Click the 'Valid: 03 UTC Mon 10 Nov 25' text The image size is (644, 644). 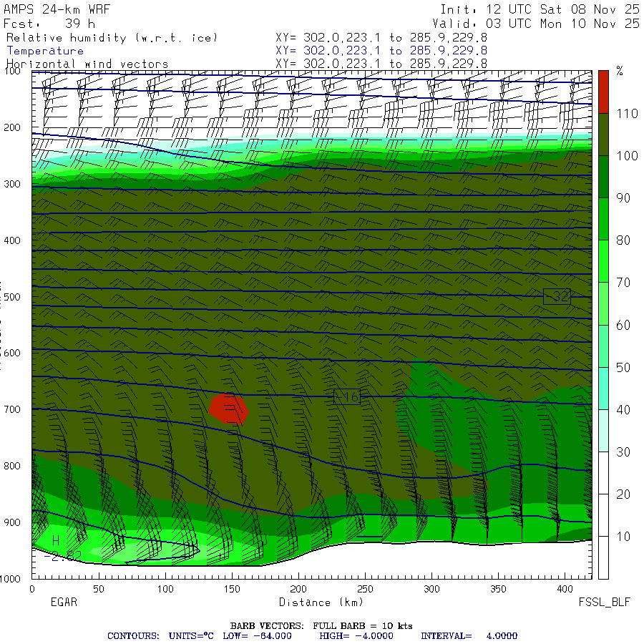pyautogui.click(x=536, y=24)
